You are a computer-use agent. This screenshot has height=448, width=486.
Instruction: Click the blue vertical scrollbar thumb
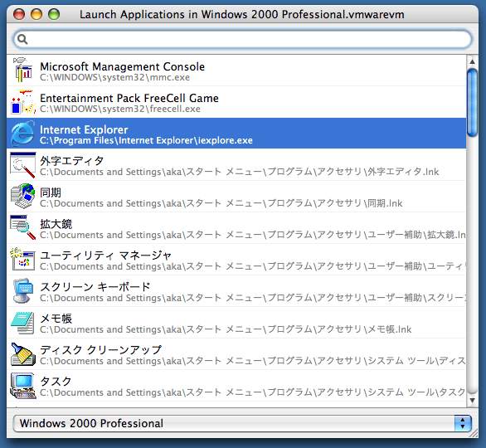[x=472, y=103]
